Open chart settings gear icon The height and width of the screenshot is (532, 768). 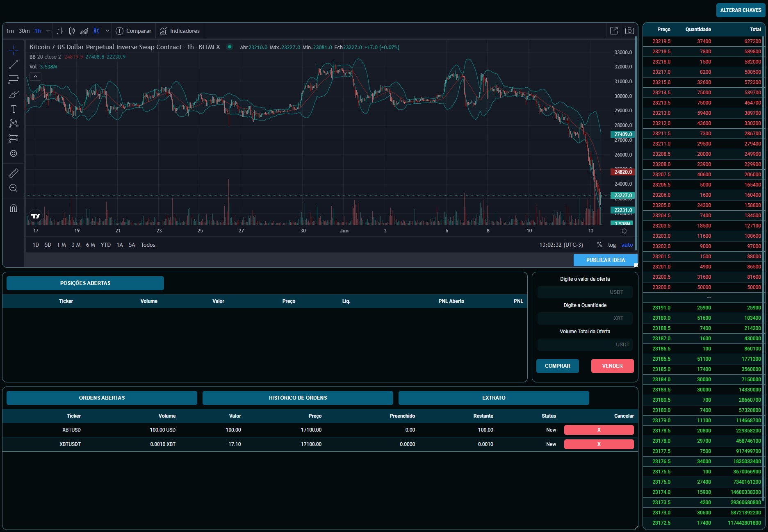coord(624,231)
